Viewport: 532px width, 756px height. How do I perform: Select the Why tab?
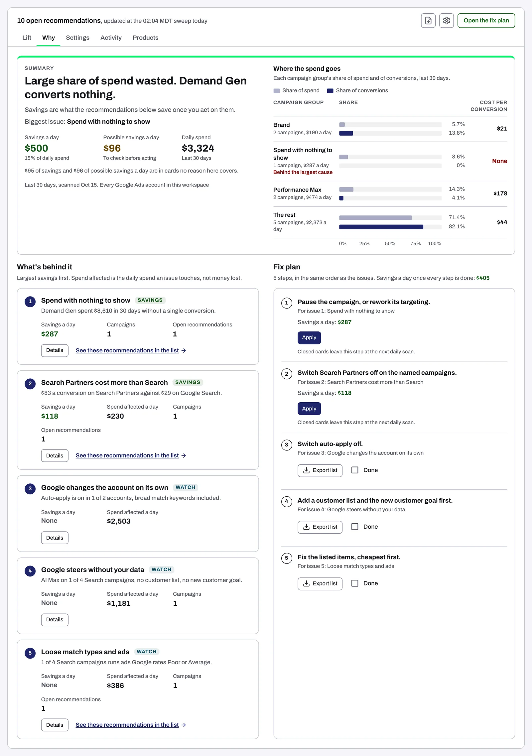click(x=48, y=38)
